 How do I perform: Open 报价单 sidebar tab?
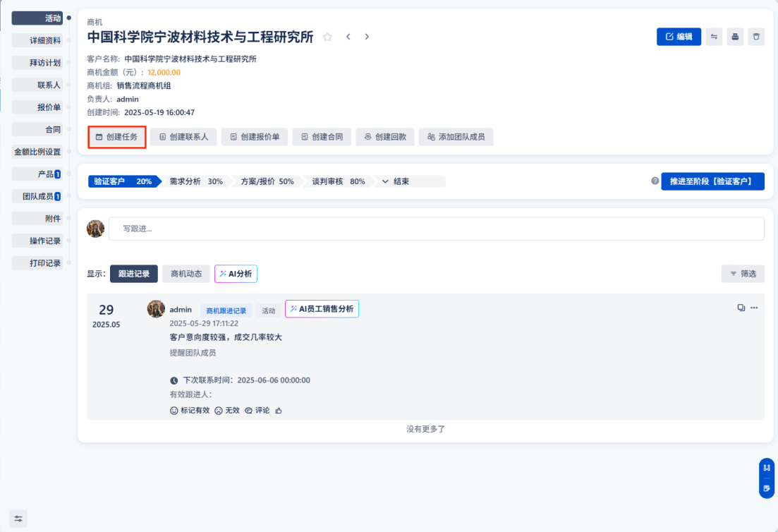[37, 107]
